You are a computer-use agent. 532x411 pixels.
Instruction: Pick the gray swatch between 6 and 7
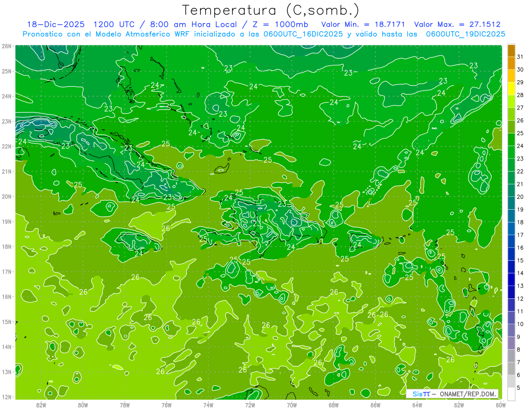tap(512, 368)
